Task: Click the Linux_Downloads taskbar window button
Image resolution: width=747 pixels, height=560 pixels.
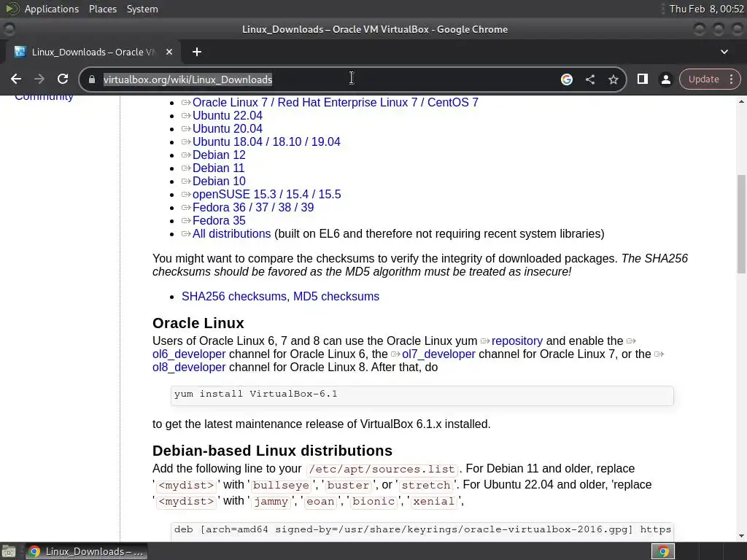Action: pos(87,551)
